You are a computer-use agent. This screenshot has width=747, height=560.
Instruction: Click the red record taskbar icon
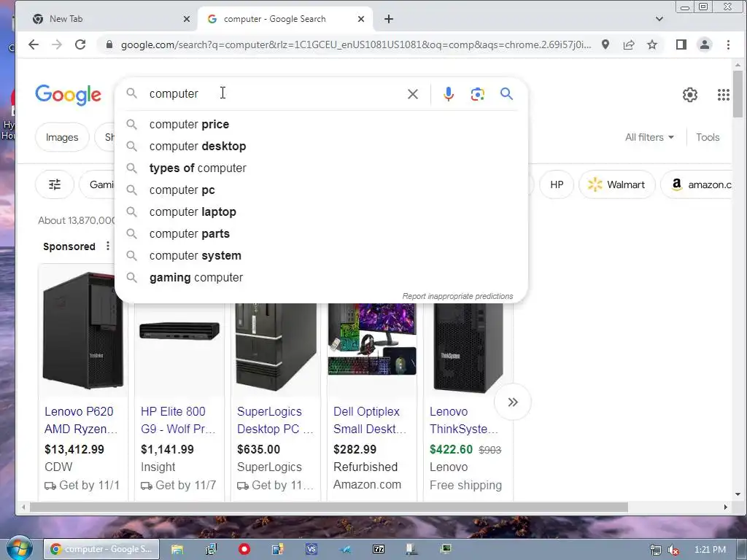tap(244, 549)
